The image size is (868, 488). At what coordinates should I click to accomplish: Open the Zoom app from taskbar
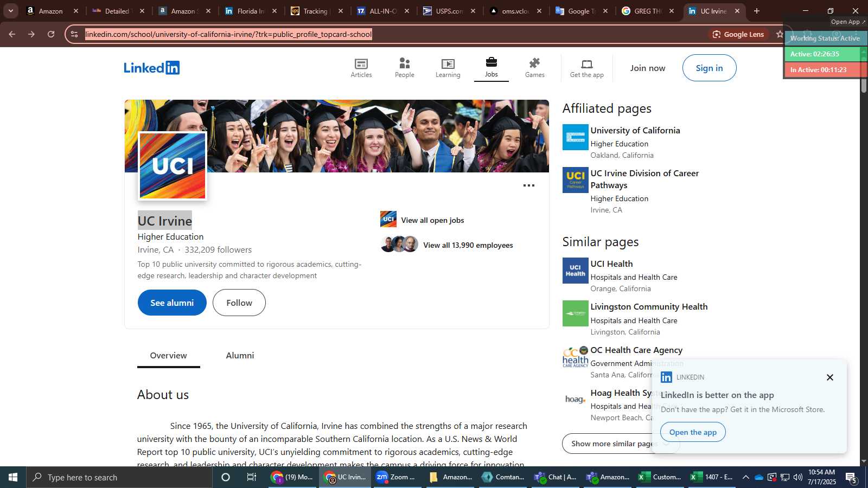397,477
